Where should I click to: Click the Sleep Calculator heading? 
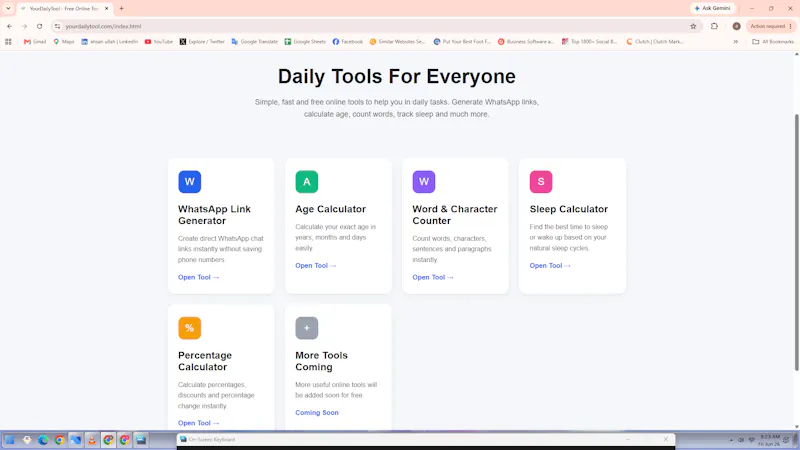click(x=569, y=209)
